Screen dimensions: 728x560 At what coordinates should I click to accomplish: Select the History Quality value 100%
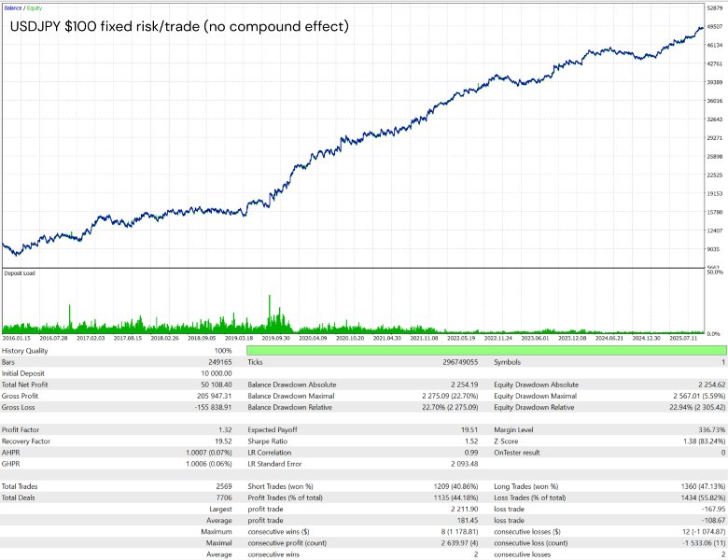tap(223, 351)
